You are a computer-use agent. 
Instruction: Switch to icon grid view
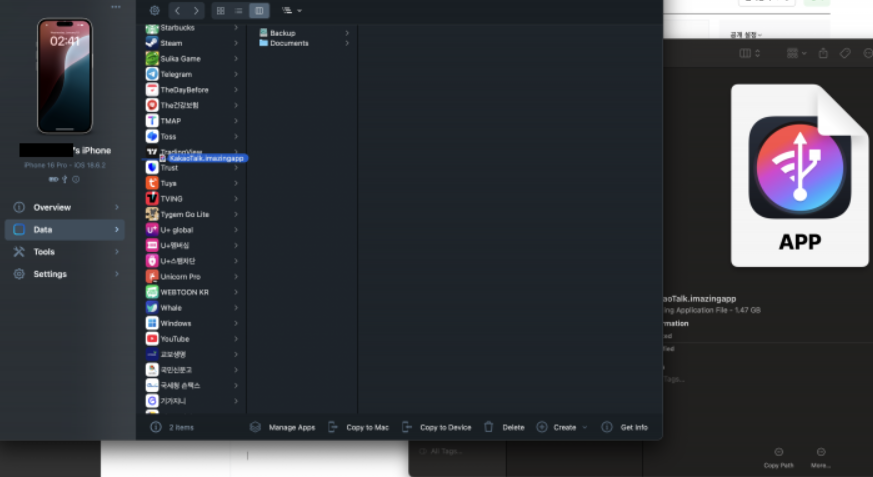[x=220, y=11]
